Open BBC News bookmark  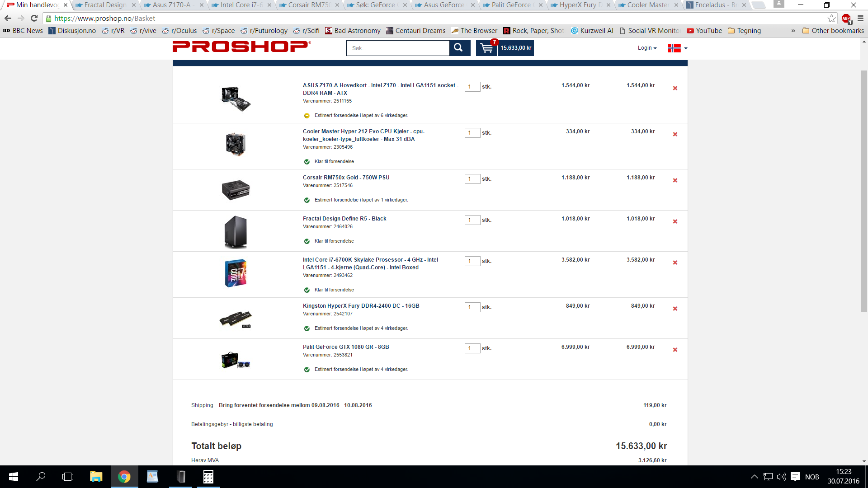(x=23, y=31)
